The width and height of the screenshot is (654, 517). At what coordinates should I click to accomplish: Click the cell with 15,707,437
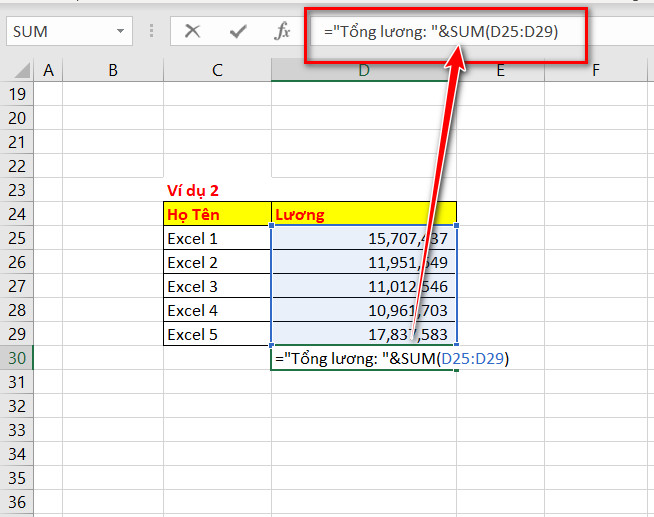coord(364,238)
